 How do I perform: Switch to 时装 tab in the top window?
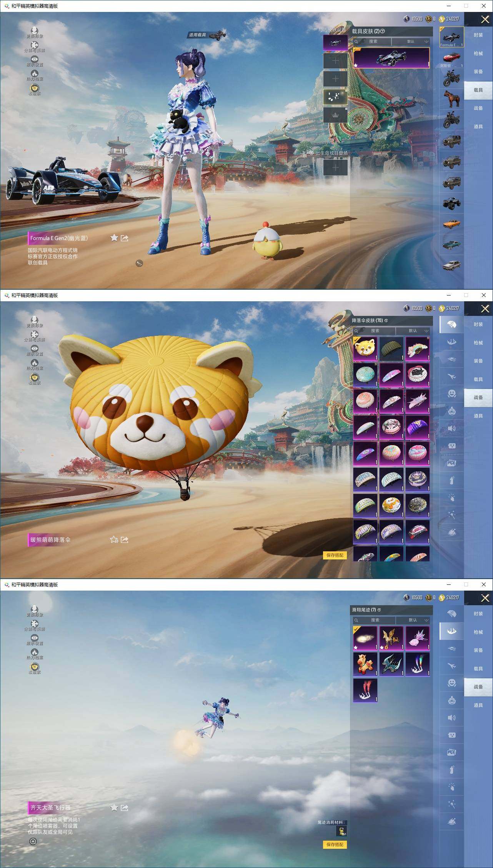coord(478,35)
